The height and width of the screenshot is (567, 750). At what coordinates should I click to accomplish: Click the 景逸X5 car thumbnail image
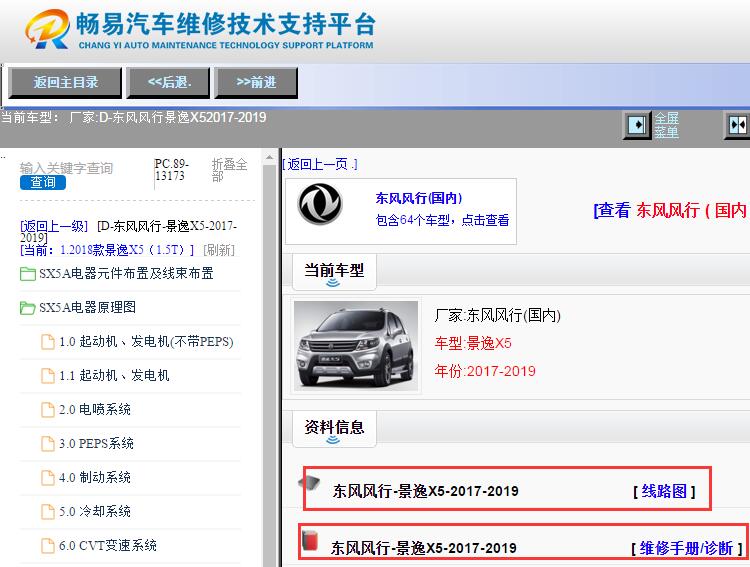coord(356,345)
